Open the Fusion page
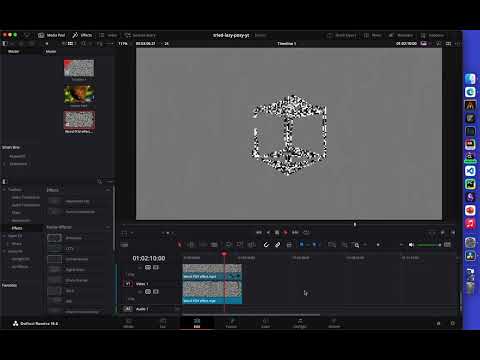The height and width of the screenshot is (360, 480). pos(231,323)
